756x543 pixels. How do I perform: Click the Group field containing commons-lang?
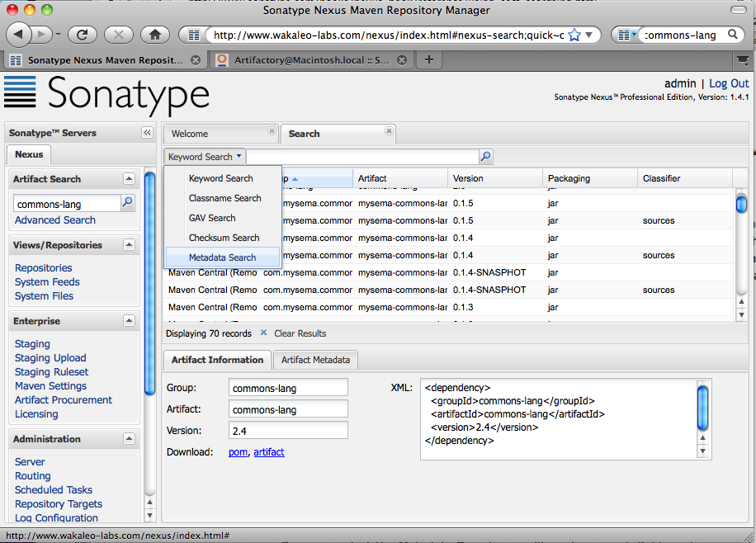tap(288, 388)
